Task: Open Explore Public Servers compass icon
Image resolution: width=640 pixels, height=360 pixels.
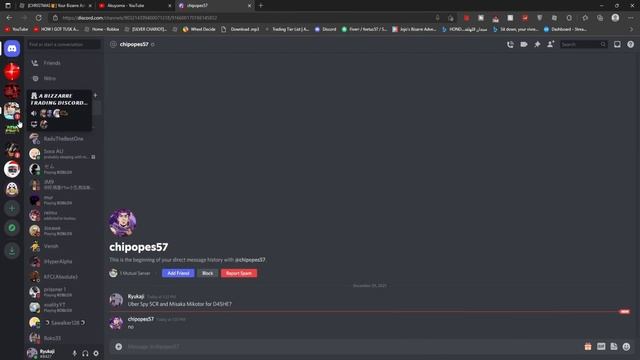Action: point(12,228)
